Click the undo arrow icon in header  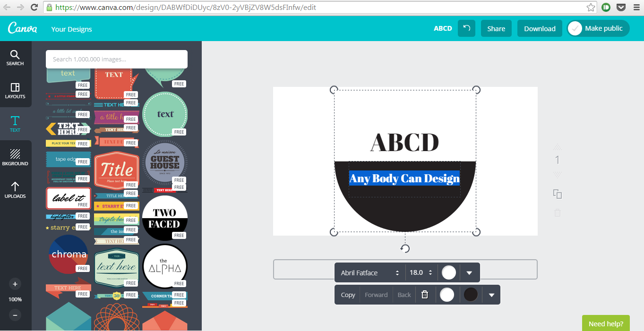(466, 28)
